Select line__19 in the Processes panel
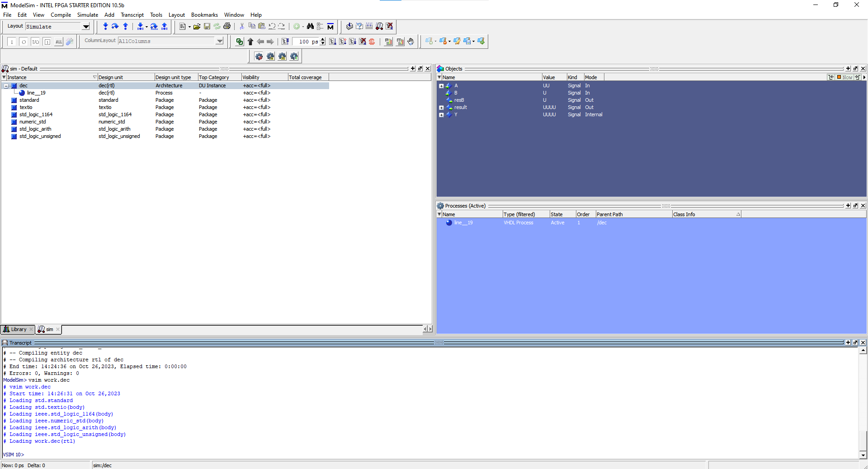The width and height of the screenshot is (868, 469). point(463,223)
